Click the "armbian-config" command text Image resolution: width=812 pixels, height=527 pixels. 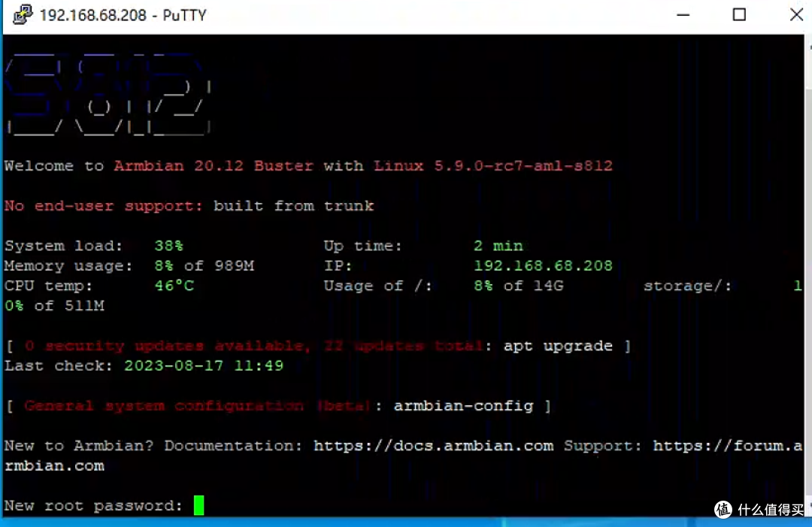[x=463, y=405]
